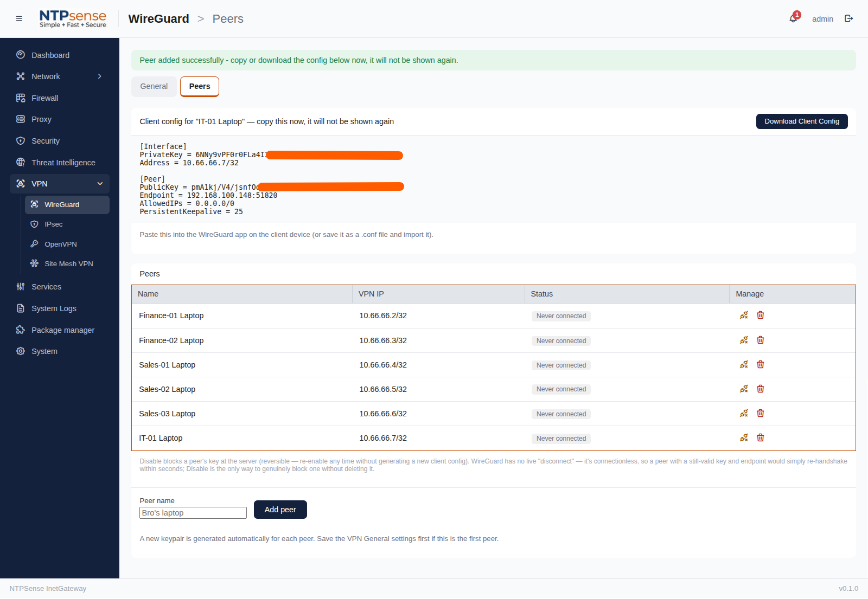Image resolution: width=868 pixels, height=599 pixels.
Task: Disable the Sales-01 Laptop peer
Action: point(744,365)
